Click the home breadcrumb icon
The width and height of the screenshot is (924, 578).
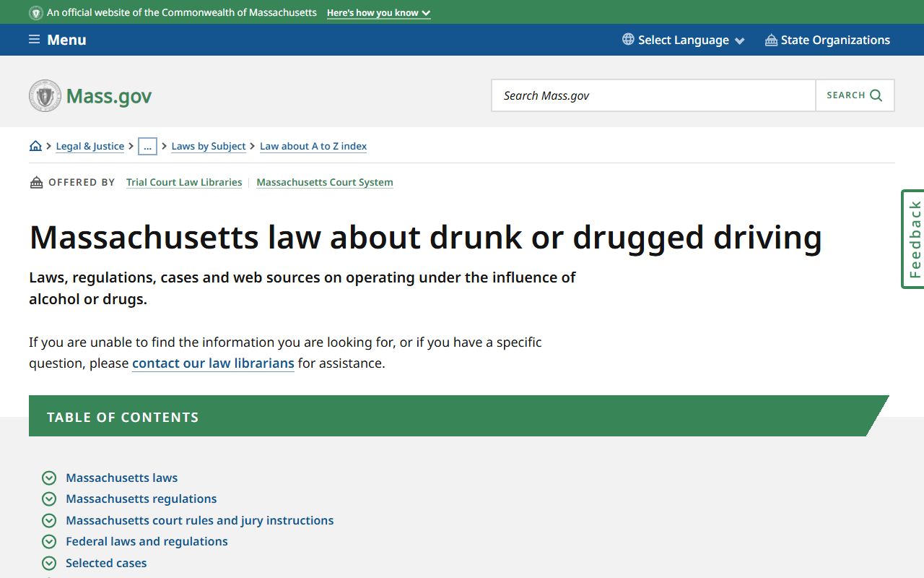point(35,146)
